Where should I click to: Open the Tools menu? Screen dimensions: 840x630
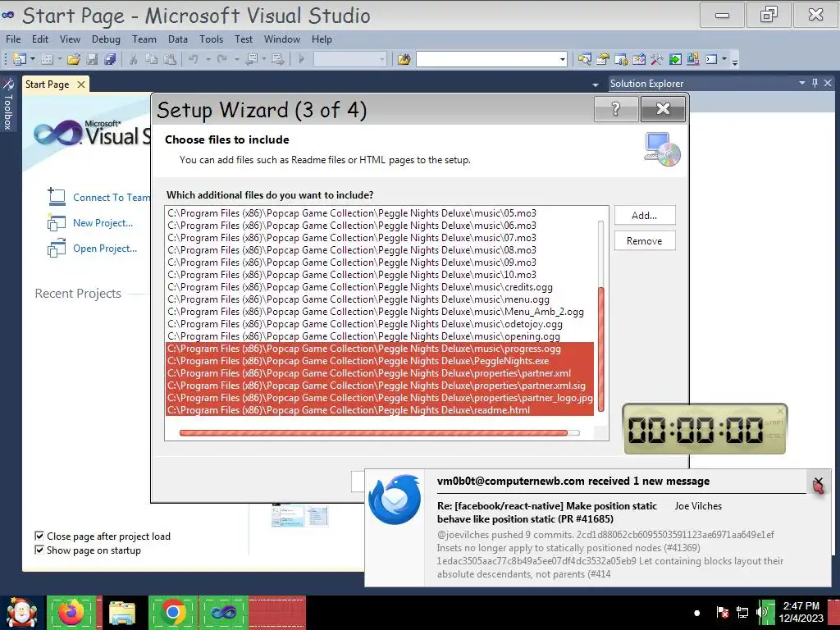[211, 39]
